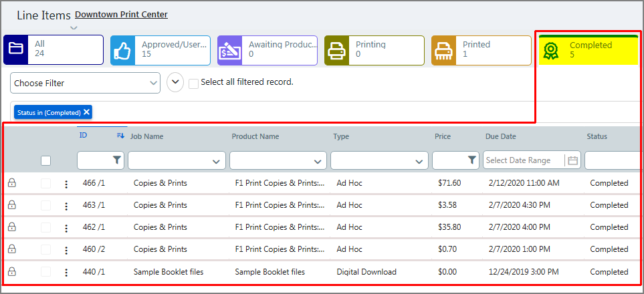Open the Downtown Print Center link
The image size is (644, 294).
121,14
